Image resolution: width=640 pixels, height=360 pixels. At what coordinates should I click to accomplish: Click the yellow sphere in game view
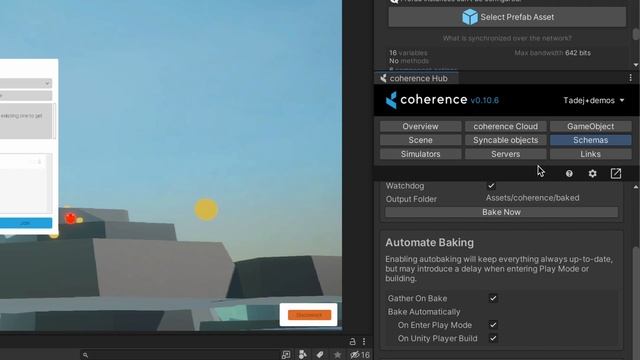(206, 210)
